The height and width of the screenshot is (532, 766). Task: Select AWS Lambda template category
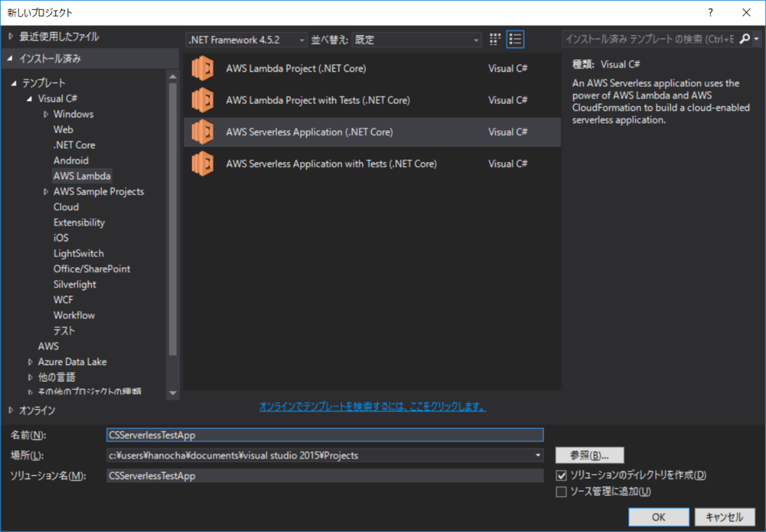82,176
